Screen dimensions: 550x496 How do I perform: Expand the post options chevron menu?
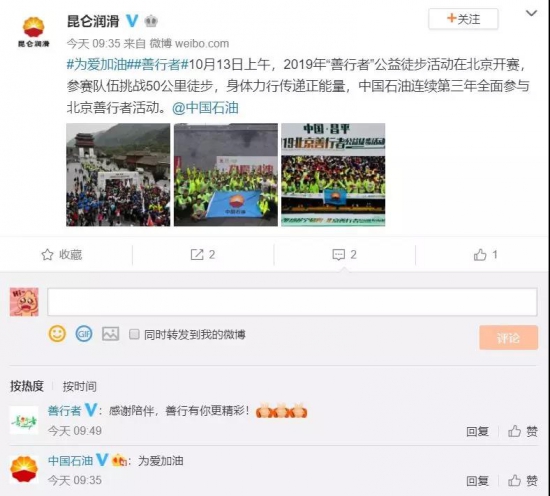tap(531, 14)
